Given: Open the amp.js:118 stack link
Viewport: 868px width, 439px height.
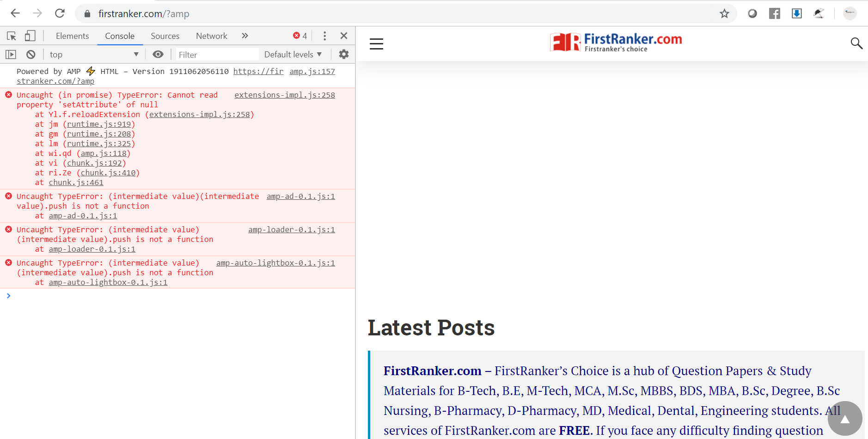Looking at the screenshot, I should (x=104, y=153).
